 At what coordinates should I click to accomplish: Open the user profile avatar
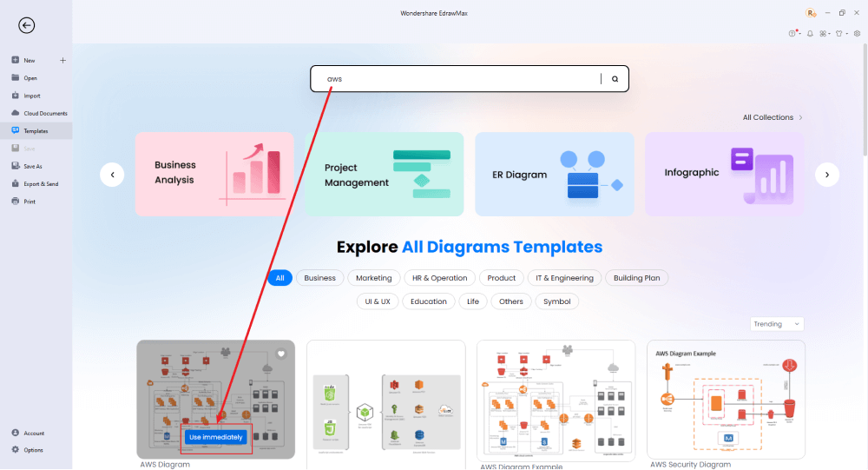tap(811, 13)
